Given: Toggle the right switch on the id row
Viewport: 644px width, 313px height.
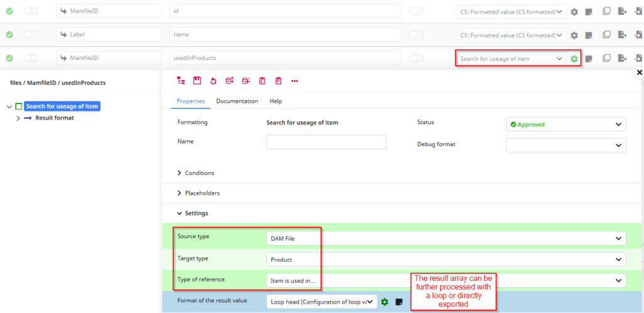Looking at the screenshot, I should (x=416, y=11).
